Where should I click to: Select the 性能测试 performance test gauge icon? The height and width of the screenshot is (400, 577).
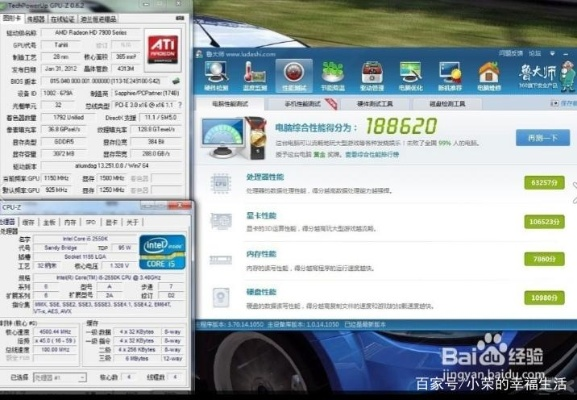(x=294, y=76)
